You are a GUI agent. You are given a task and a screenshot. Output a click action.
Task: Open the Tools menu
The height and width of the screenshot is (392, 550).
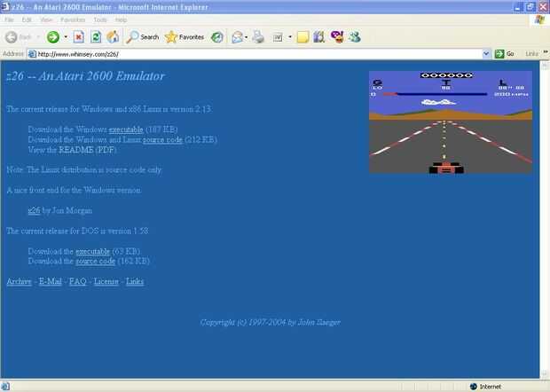tap(100, 20)
